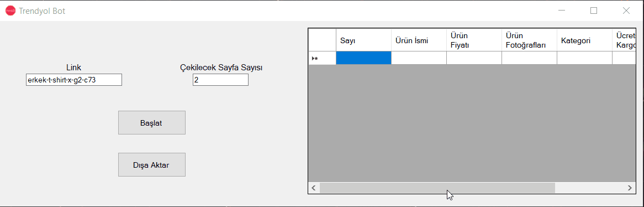Close the Trendyol Bot window
Viewport: 644px width, 207px height.
coord(626,11)
